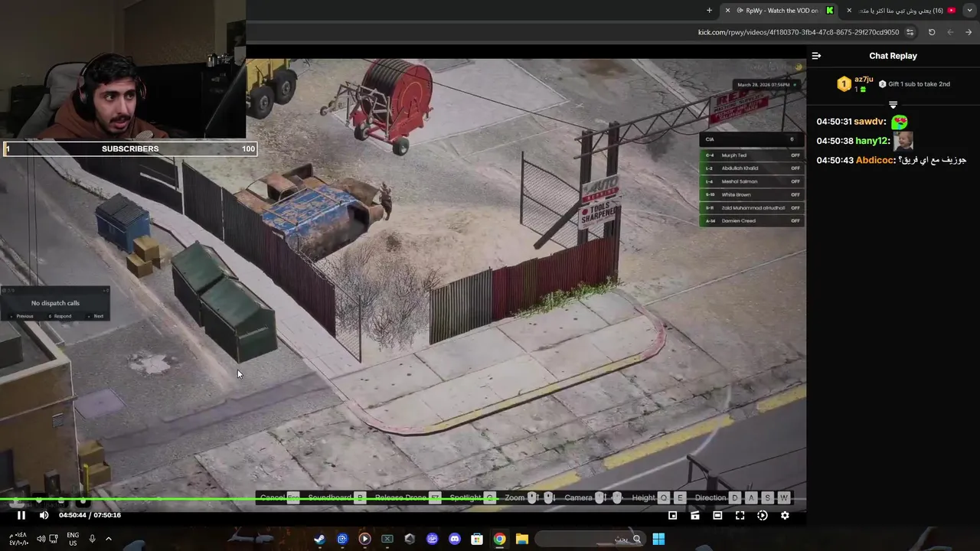Open the hany12 user in chat
Viewport: 980px width, 551px height.
[x=871, y=141]
